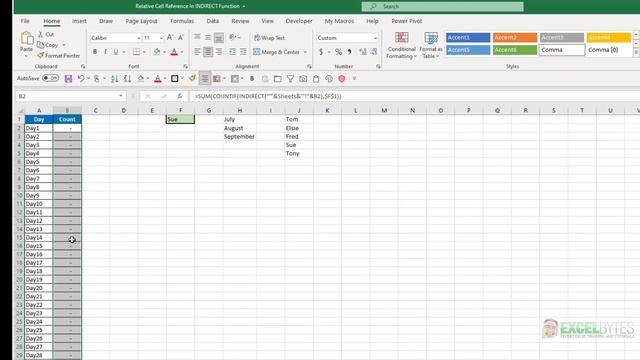Undo last action in quick access toolbar
The width and height of the screenshot is (640, 360).
click(81, 78)
